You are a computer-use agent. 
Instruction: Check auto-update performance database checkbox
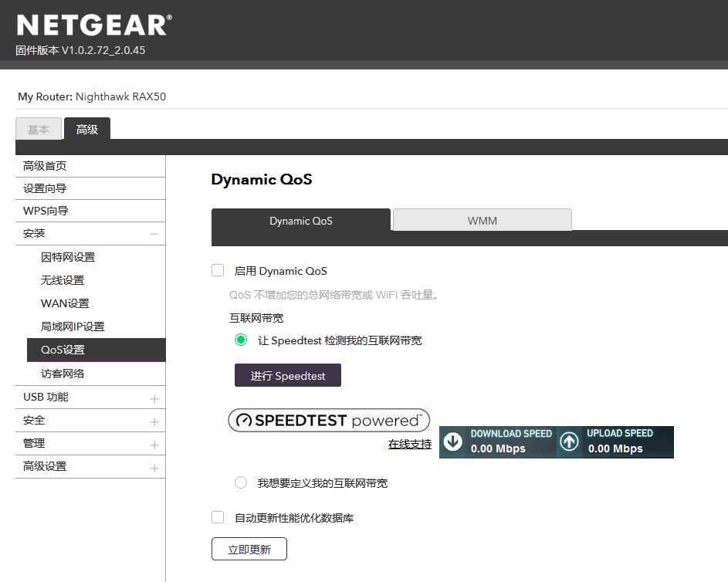coord(218,517)
